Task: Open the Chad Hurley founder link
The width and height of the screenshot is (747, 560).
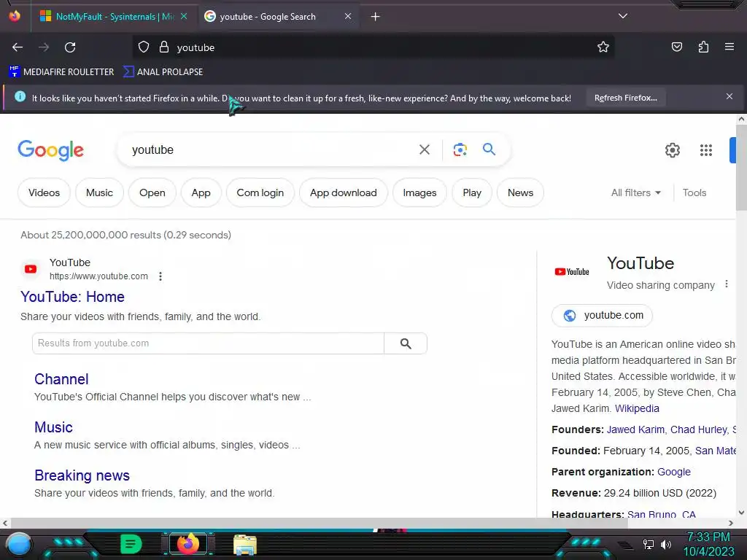Action: point(698,429)
